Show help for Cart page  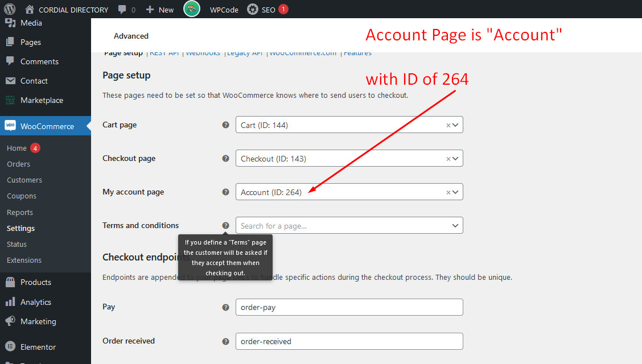[x=225, y=125]
